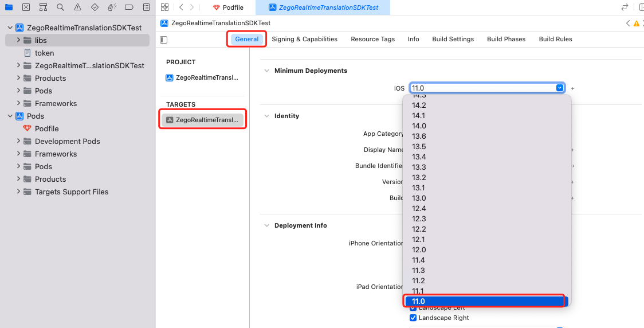Image resolution: width=644 pixels, height=328 pixels.
Task: Select Products folder under Pods project
Action: click(45, 179)
